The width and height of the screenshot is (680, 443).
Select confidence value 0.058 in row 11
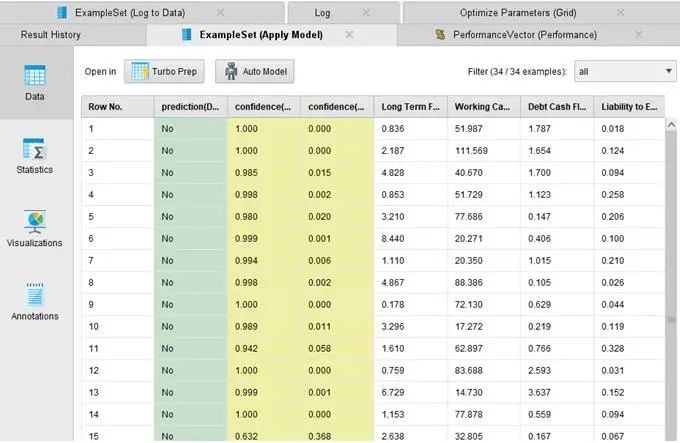320,349
